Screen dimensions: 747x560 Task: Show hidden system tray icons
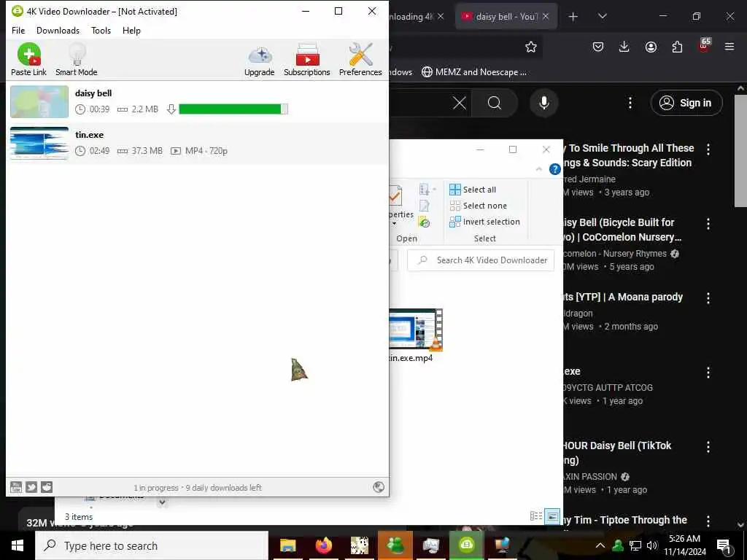(600, 545)
